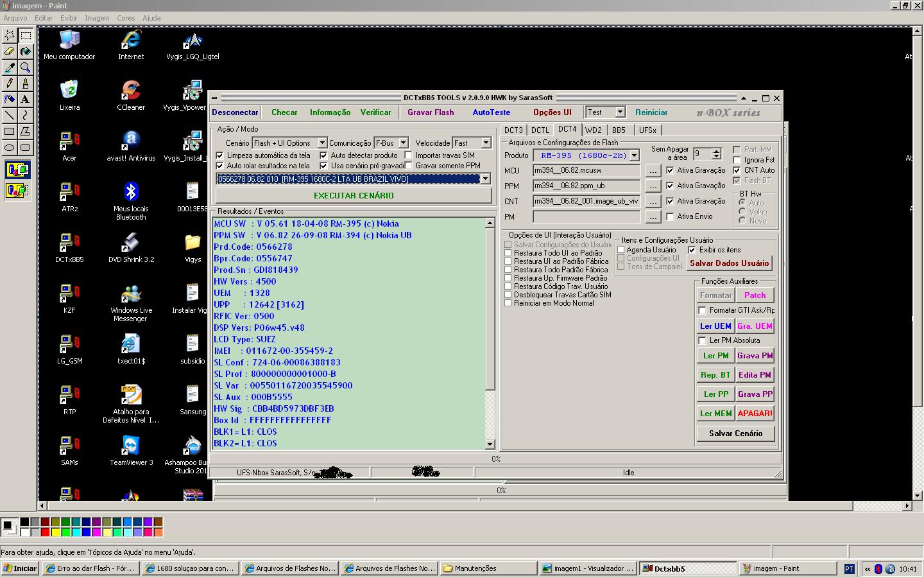Select the rectangular Select tool in Paint

coord(25,35)
